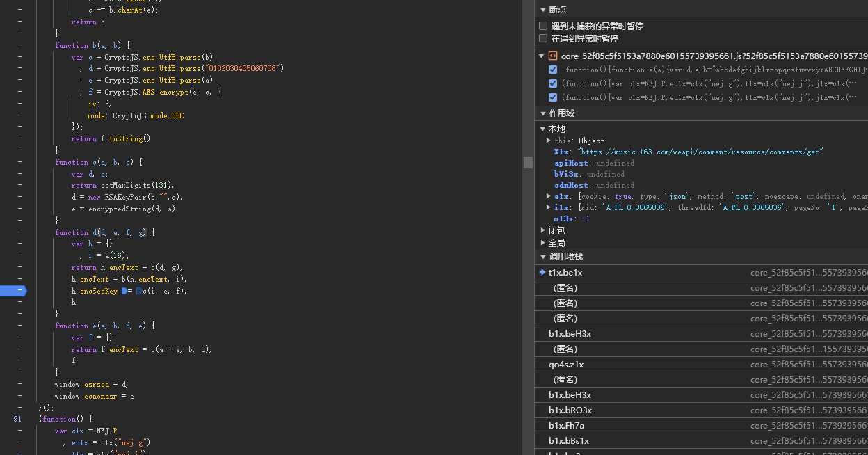
Task: Enable pause on uncaught exceptions checkbox
Action: click(544, 26)
